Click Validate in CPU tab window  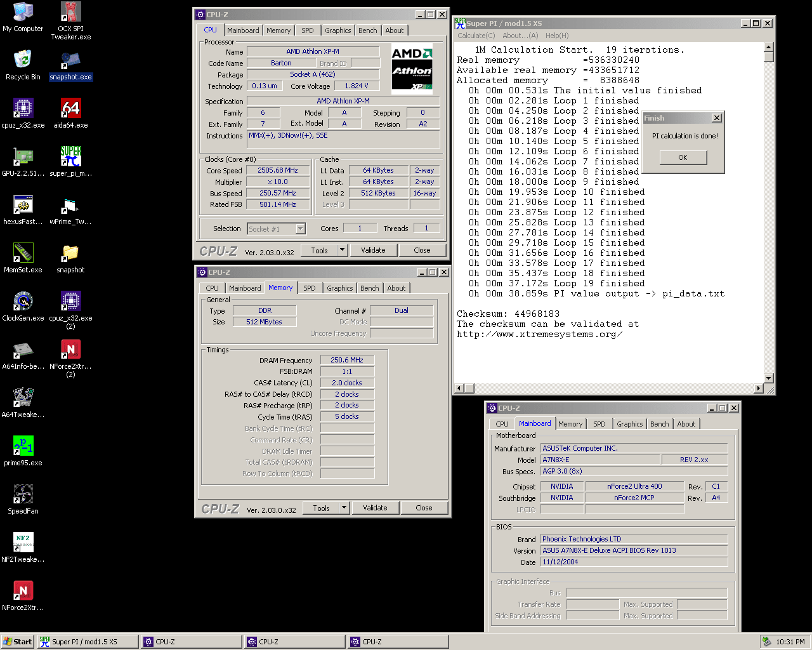point(373,250)
